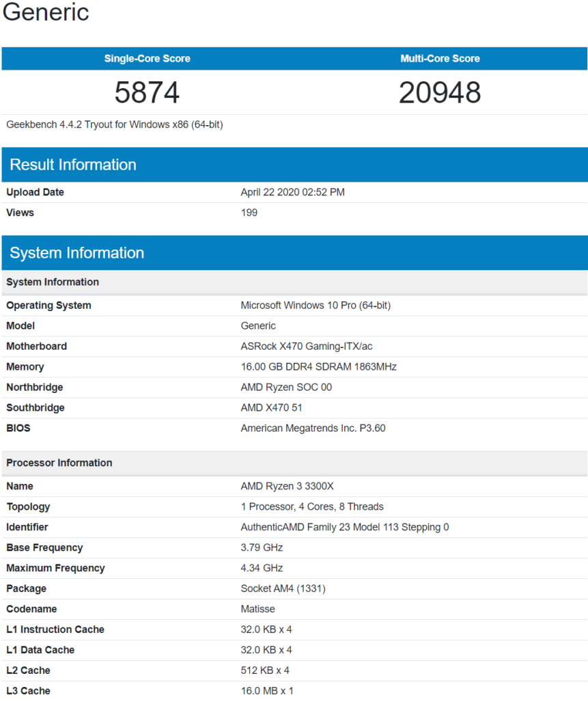Image resolution: width=588 pixels, height=704 pixels.
Task: Expand the Processor Information section
Action: tap(59, 463)
